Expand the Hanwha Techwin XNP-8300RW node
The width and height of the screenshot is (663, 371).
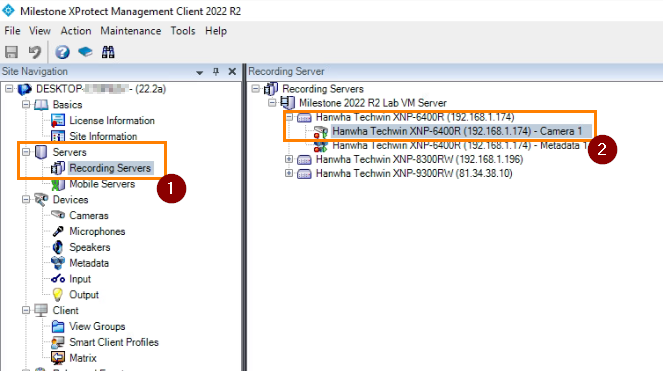tap(289, 159)
